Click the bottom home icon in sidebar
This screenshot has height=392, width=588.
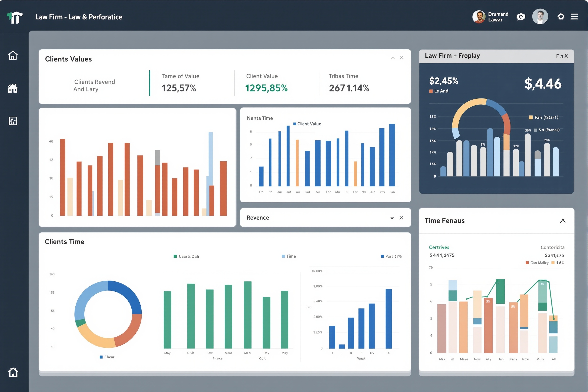[x=13, y=372]
